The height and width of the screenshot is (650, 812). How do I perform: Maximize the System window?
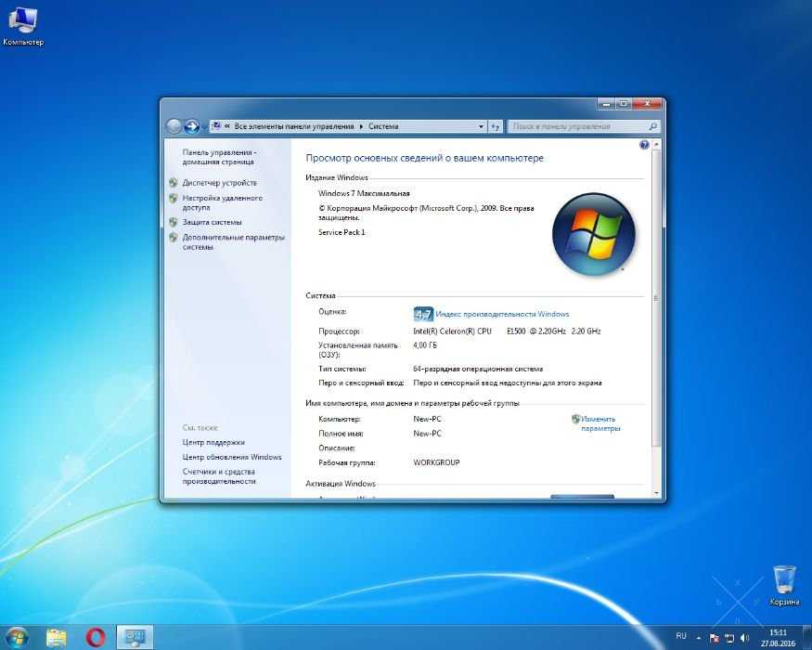623,104
